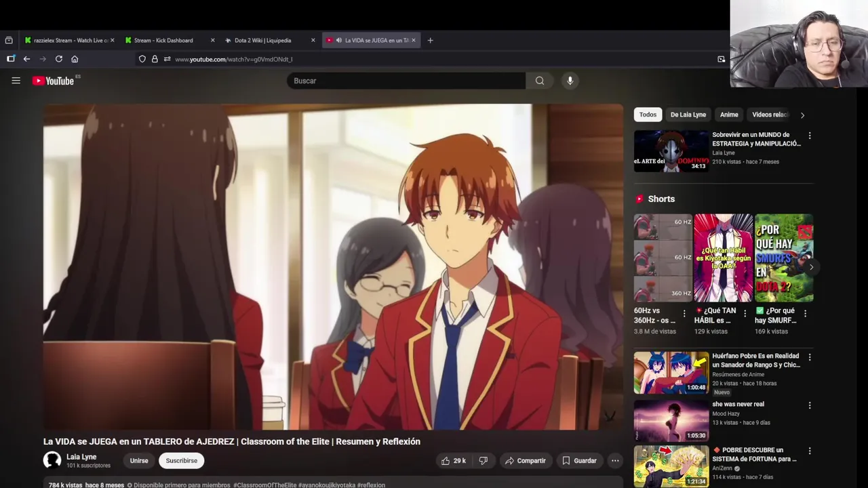Select the De Laia Lyne filter chip
This screenshot has width=868, height=488.
click(688, 115)
